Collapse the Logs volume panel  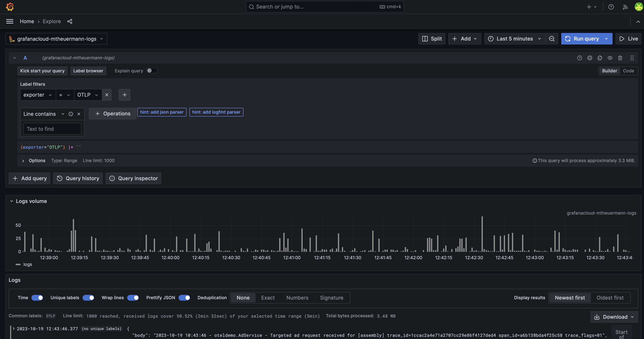tap(12, 201)
